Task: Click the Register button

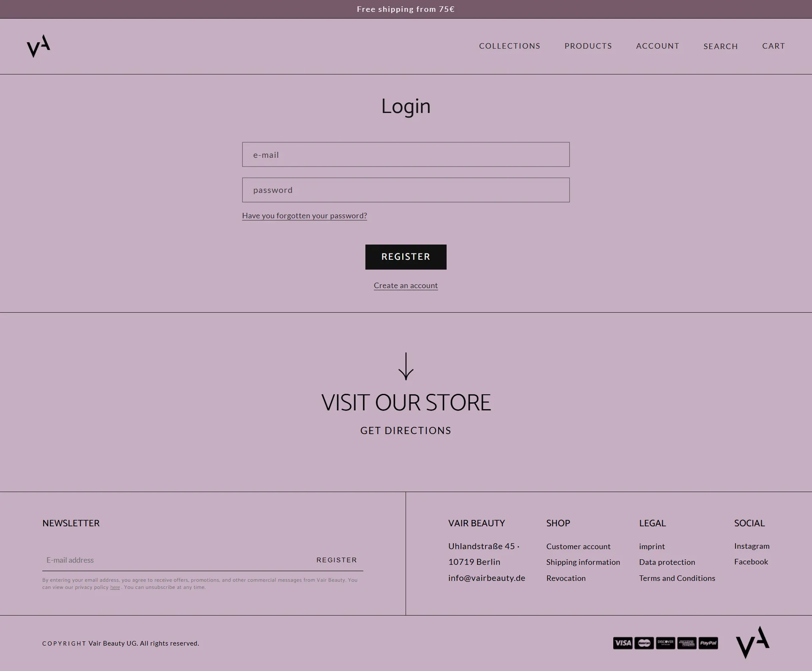Action: pos(405,257)
